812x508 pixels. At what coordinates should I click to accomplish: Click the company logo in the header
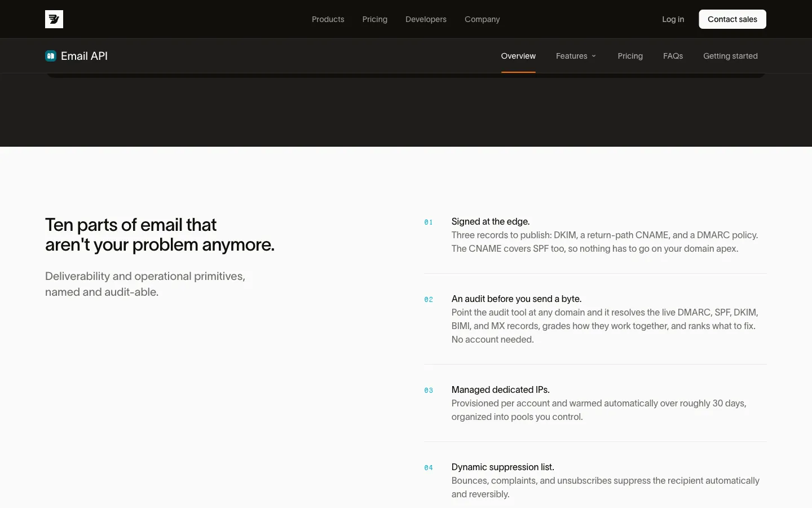point(54,19)
